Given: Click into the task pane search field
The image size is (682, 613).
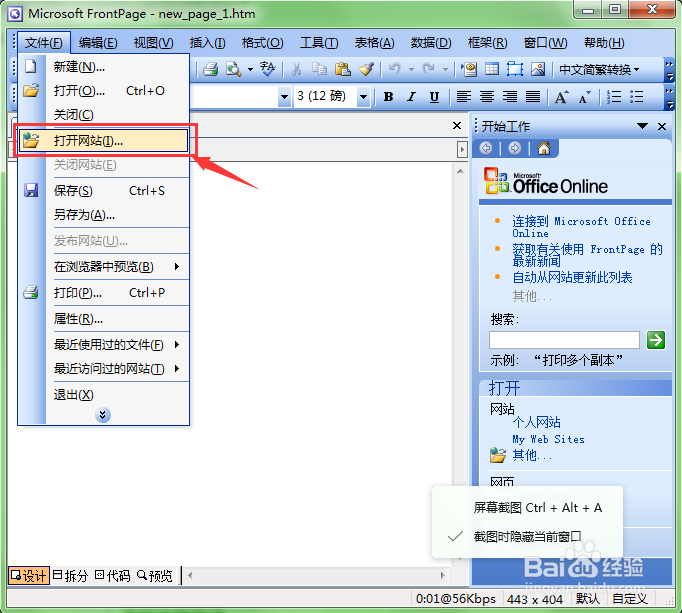Looking at the screenshot, I should (564, 340).
